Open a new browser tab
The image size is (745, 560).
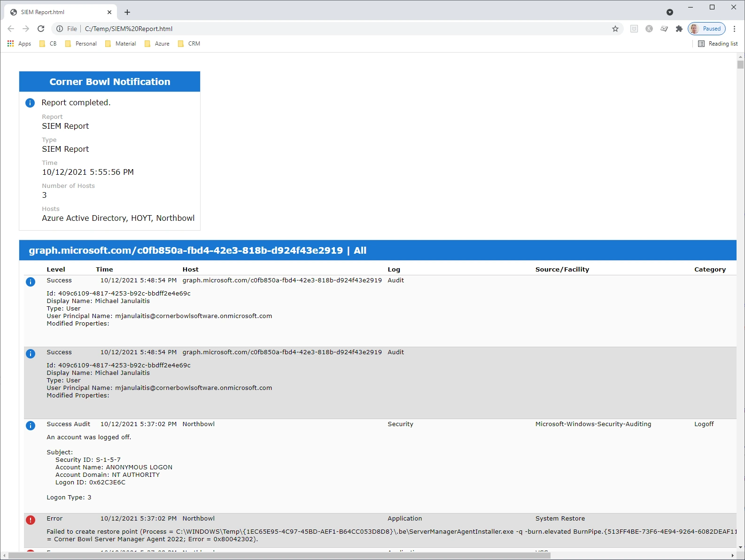click(127, 12)
